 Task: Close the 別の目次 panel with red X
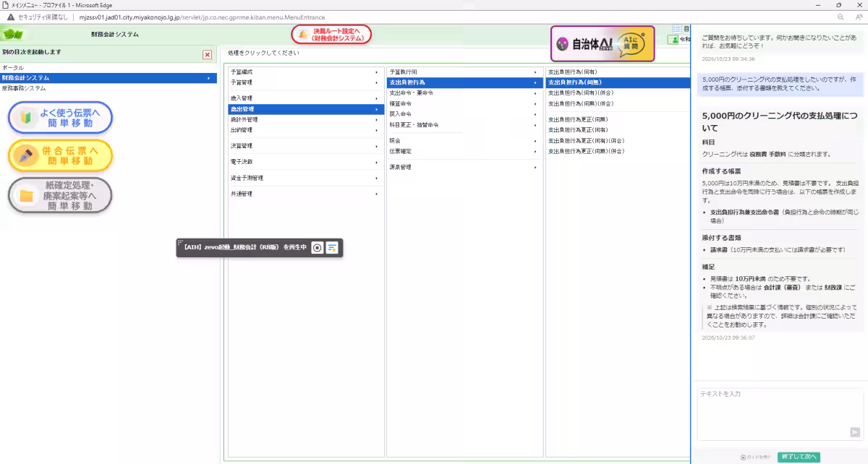coord(208,54)
